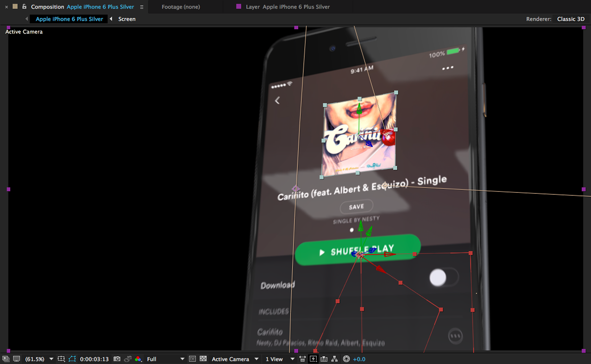Click the Primary Viewer monitor icon

(x=16, y=359)
